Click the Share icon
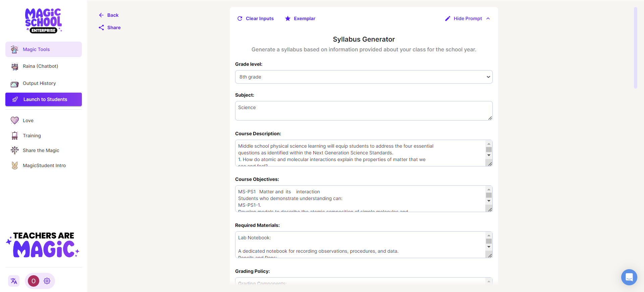644x292 pixels. pos(101,28)
